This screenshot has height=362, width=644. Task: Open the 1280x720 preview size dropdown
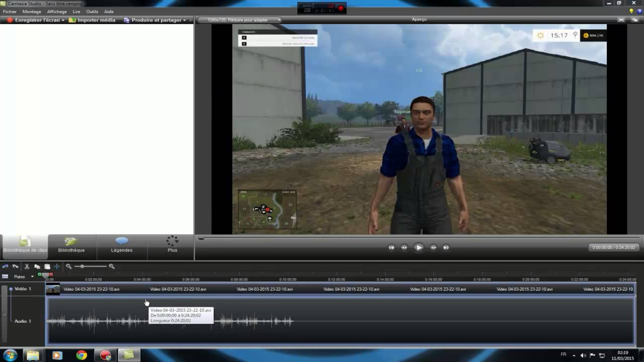click(239, 20)
